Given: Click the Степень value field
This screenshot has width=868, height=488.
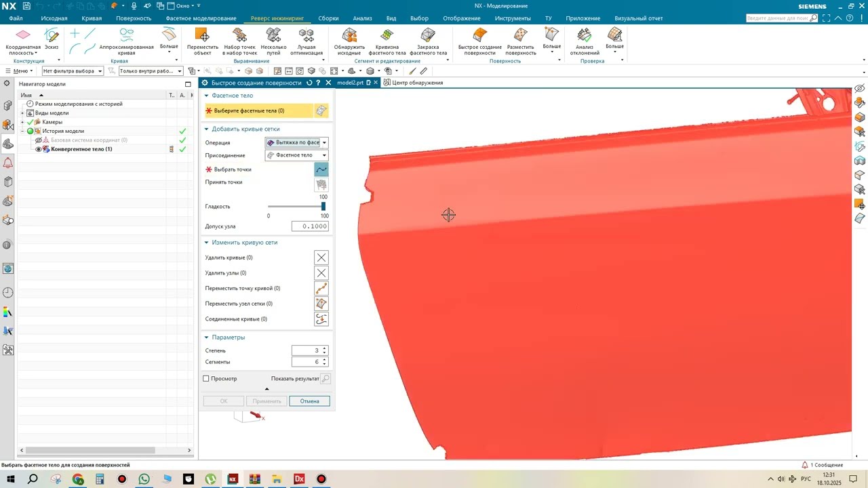Looking at the screenshot, I should pyautogui.click(x=307, y=350).
